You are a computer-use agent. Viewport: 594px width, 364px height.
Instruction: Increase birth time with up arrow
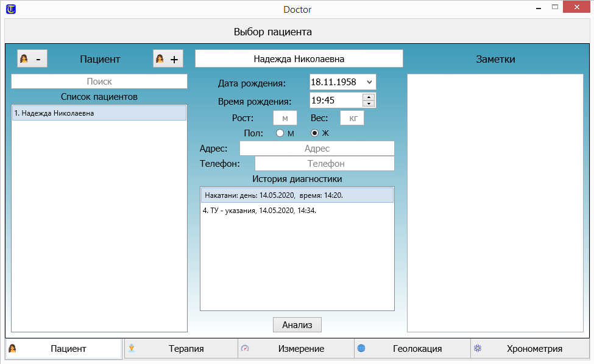[369, 97]
